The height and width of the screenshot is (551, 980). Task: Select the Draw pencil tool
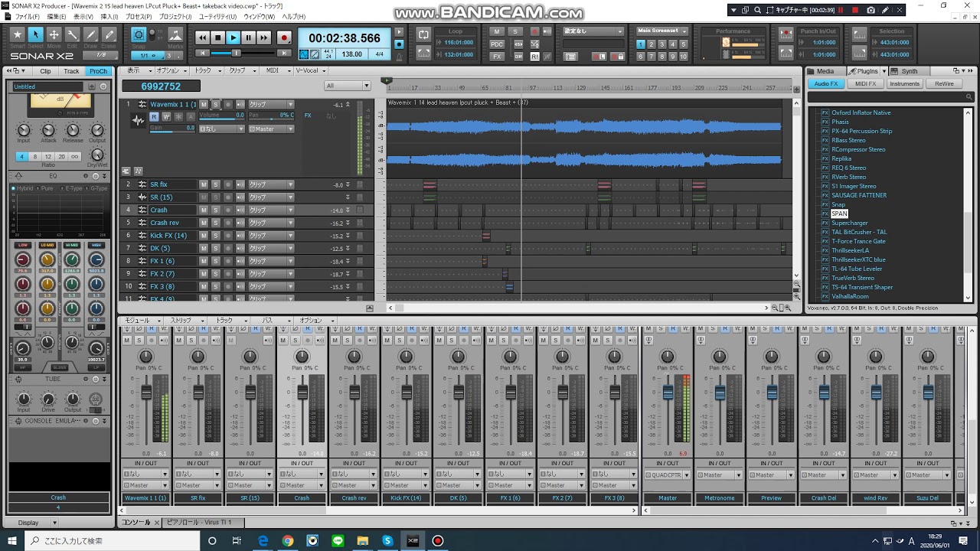[x=91, y=35]
